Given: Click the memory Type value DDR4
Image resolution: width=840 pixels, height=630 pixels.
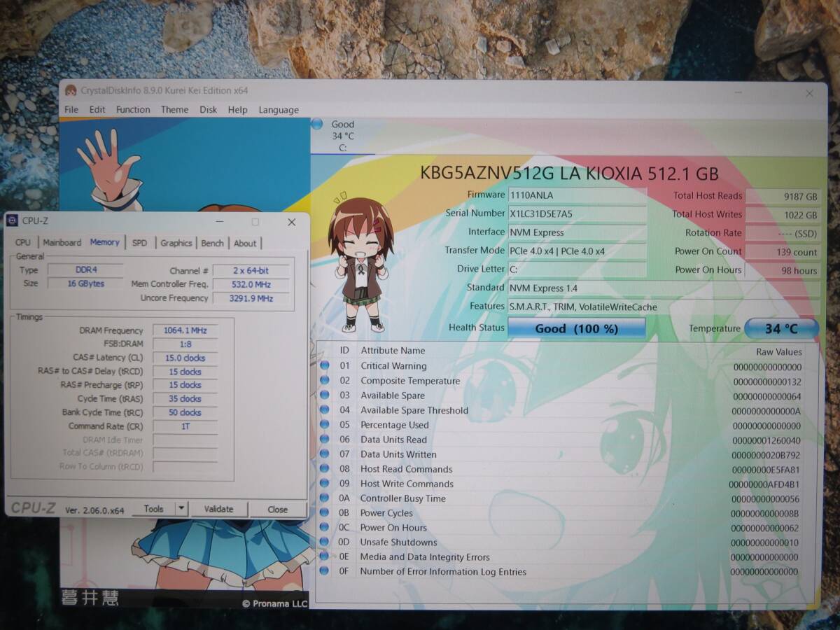Looking at the screenshot, I should (x=85, y=269).
